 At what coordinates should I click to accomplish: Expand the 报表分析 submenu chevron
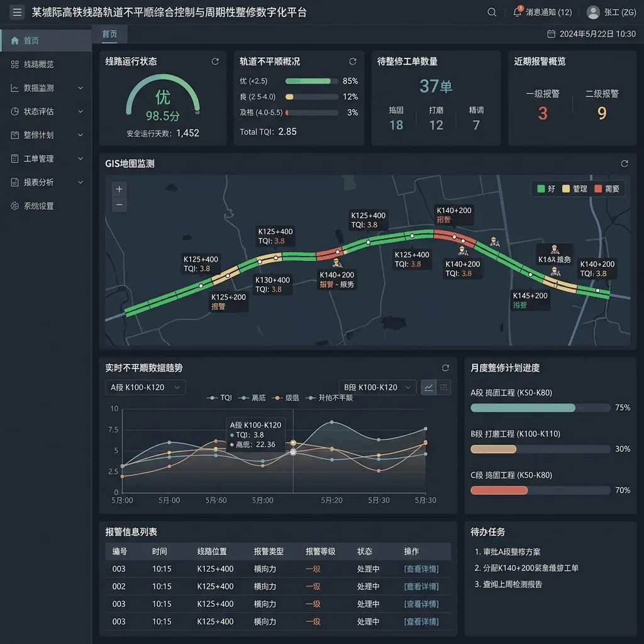(x=80, y=182)
